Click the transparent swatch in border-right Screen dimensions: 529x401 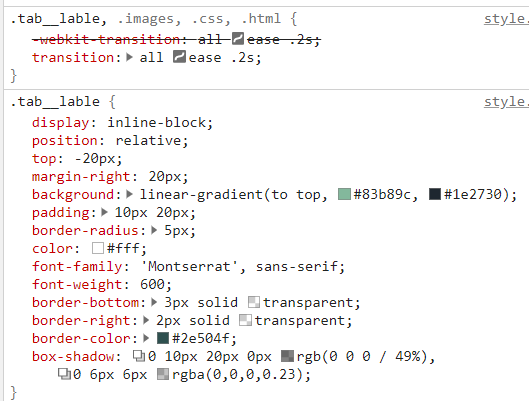point(245,320)
